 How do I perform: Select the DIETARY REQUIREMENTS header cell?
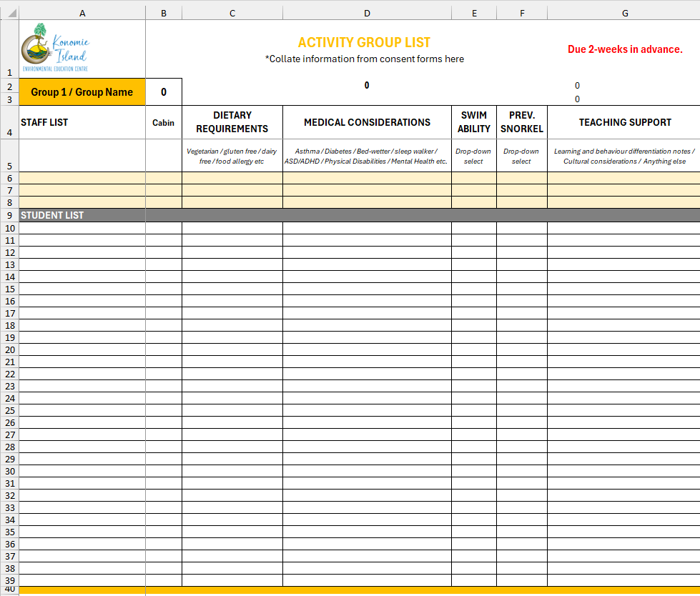click(x=232, y=122)
